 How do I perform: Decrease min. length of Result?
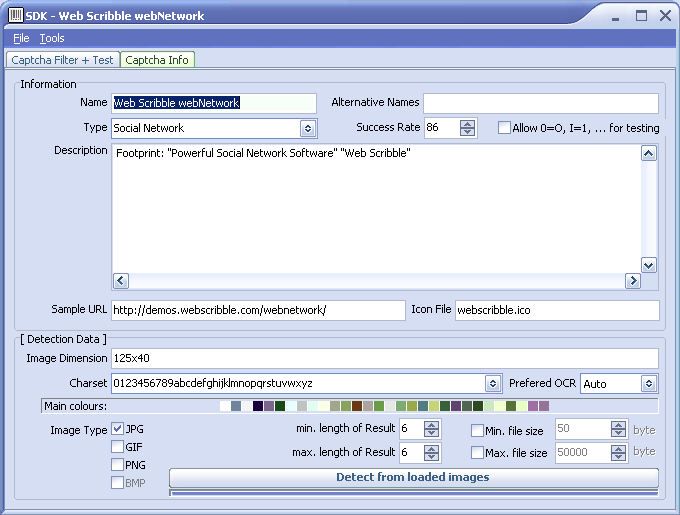click(x=431, y=433)
